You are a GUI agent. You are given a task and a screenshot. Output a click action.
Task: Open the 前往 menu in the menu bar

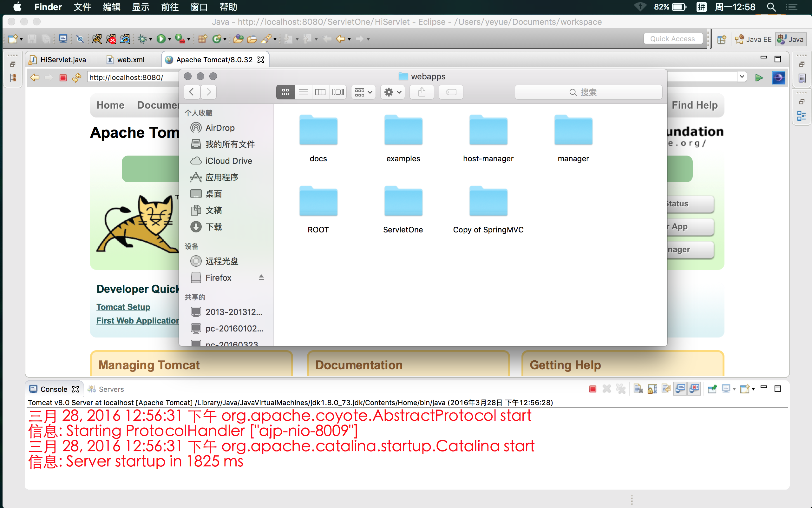pos(170,7)
